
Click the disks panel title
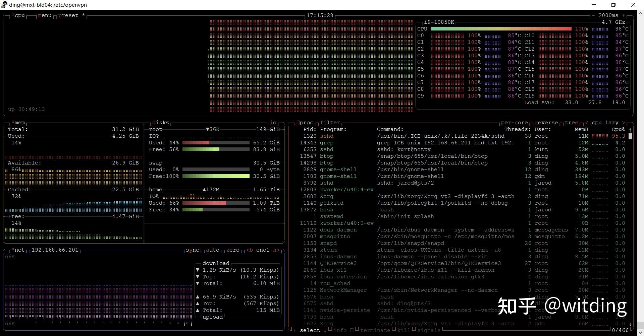click(161, 123)
